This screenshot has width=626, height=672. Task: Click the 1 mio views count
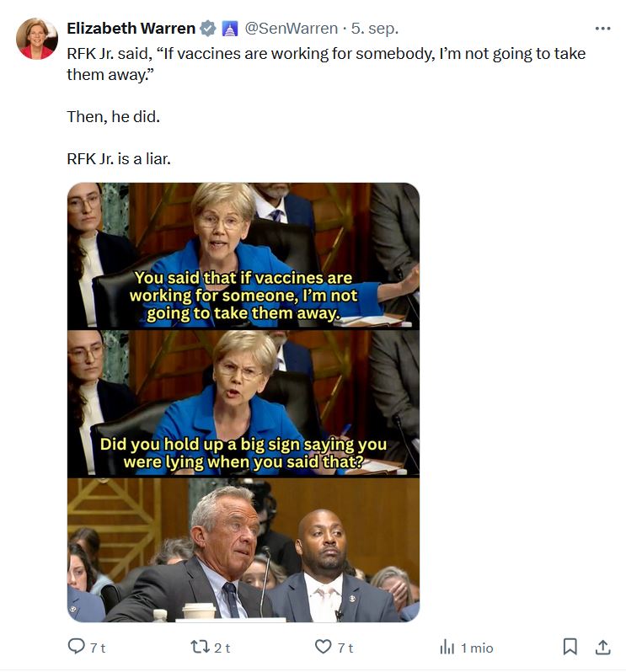coord(477,648)
